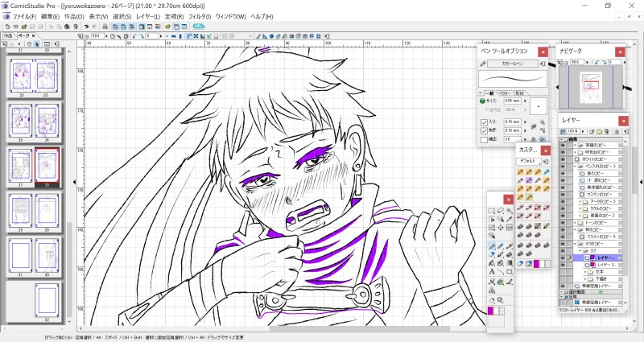Select highlighted purple pen in custom tools palette

point(529,179)
